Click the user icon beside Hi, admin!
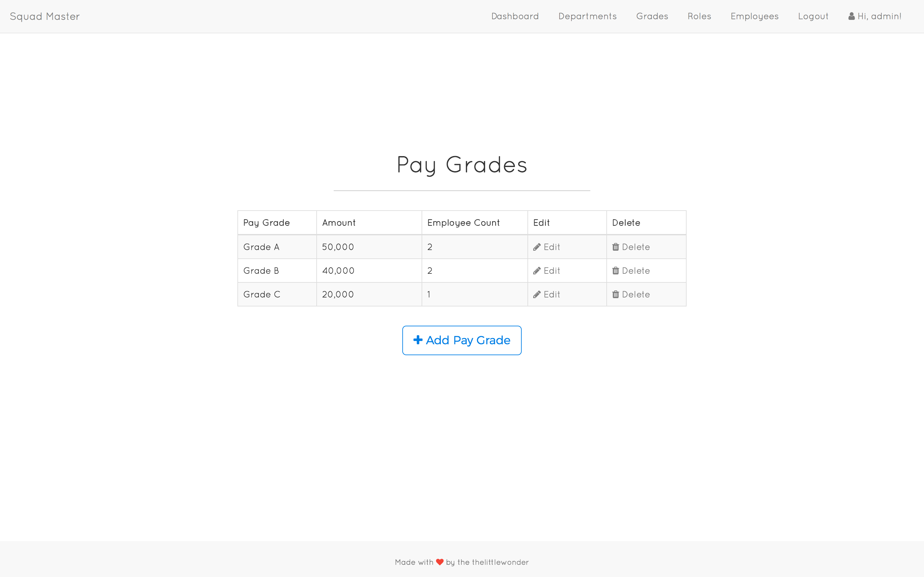924x577 pixels. click(851, 16)
